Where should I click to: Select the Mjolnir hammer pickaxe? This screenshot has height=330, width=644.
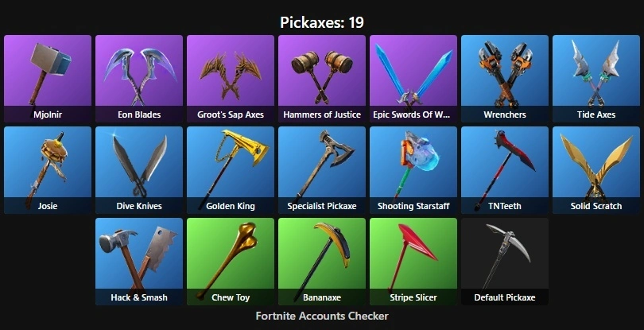pos(48,79)
